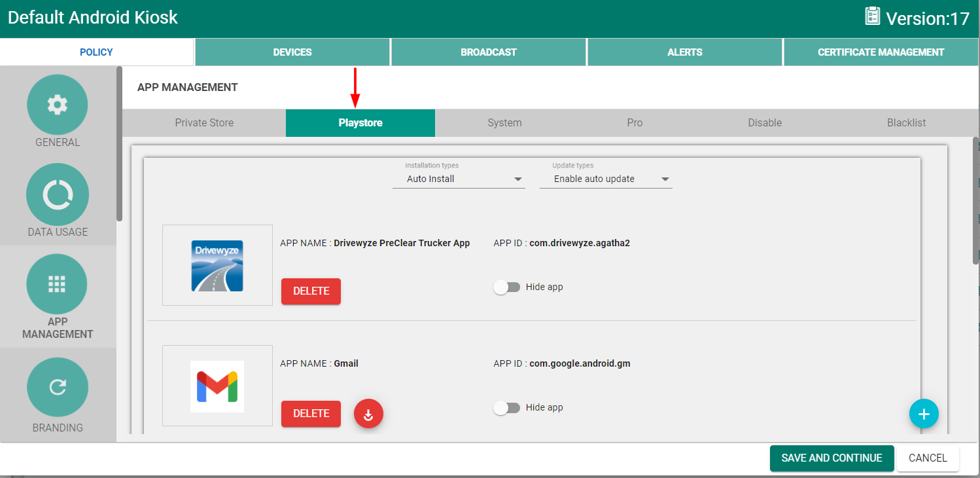980x478 pixels.
Task: Switch to the Alerts tab
Action: click(685, 52)
